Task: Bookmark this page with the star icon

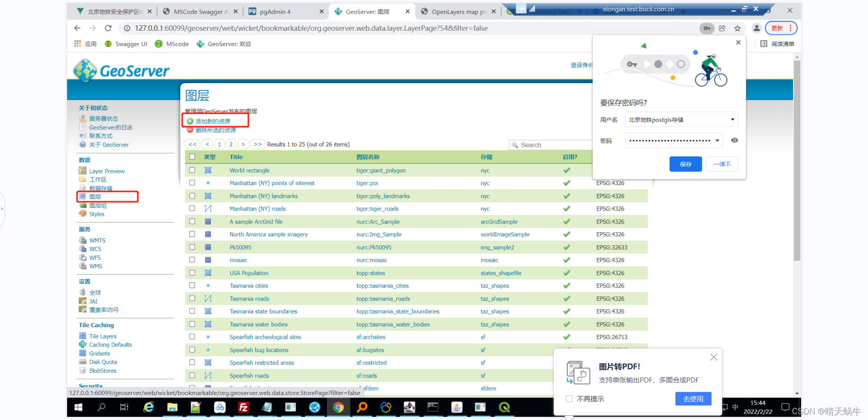Action: coord(737,28)
